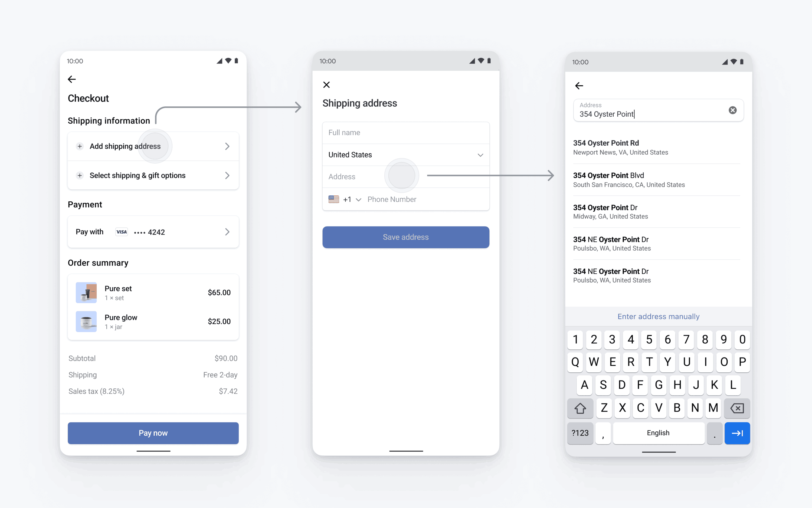Click the back arrow on checkout screen
The height and width of the screenshot is (508, 812).
coord(71,79)
